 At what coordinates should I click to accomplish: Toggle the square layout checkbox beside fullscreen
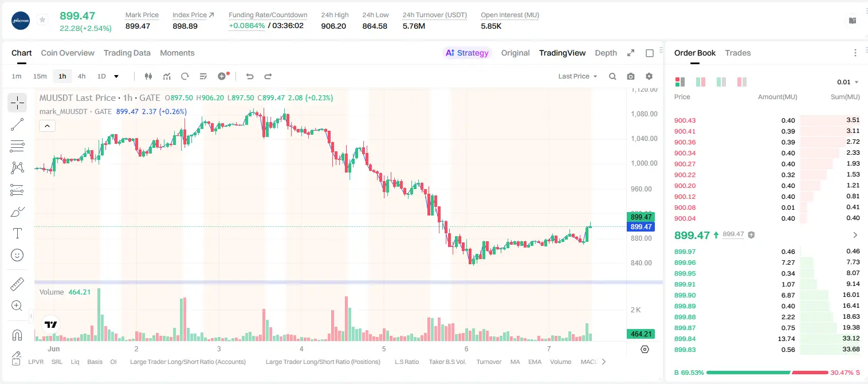pos(650,53)
